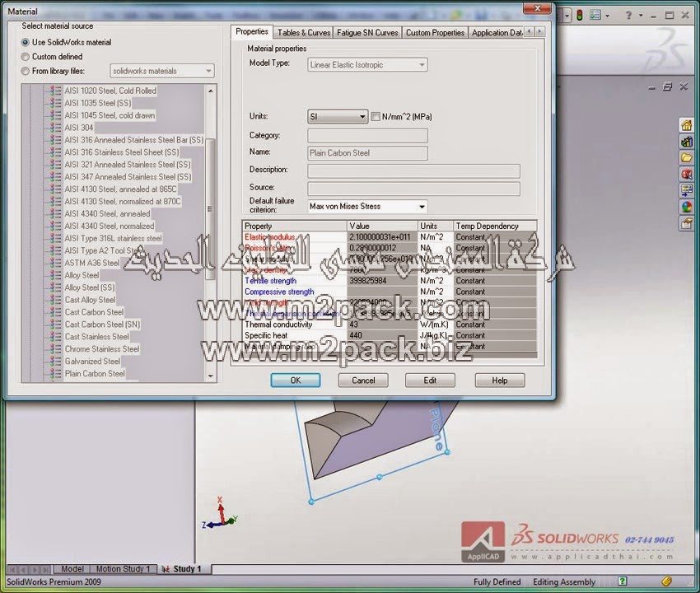Viewport: 700px width, 593px height.
Task: Open the Options checklist icon
Action: point(595,16)
